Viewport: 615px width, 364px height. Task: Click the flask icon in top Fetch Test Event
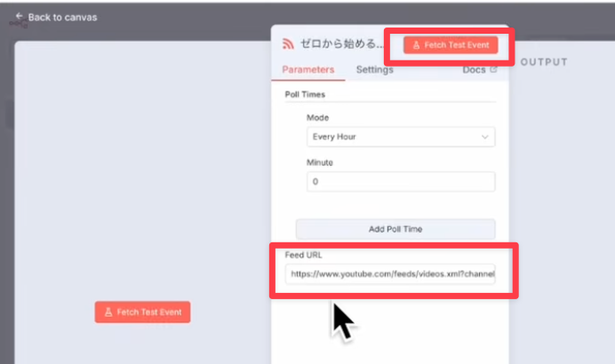click(416, 44)
